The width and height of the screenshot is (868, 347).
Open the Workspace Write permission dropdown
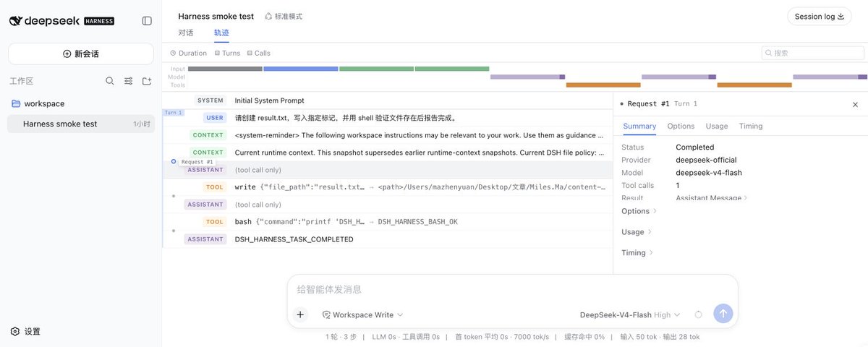click(362, 314)
